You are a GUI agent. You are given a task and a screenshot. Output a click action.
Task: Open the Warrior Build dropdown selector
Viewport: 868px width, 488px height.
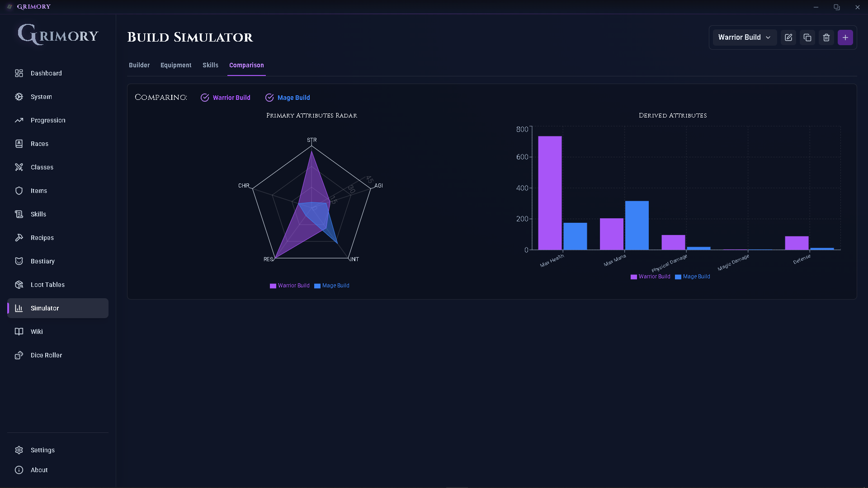tap(744, 38)
